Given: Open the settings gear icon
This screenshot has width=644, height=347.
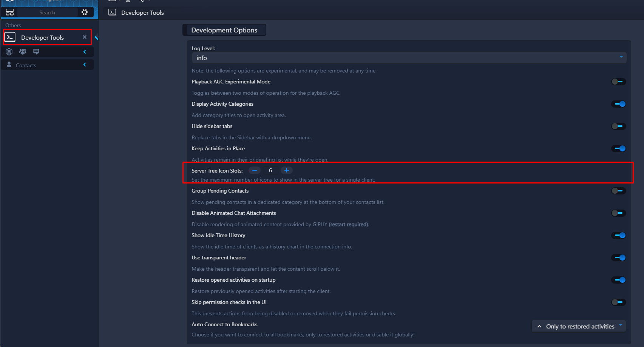Looking at the screenshot, I should pos(85,12).
